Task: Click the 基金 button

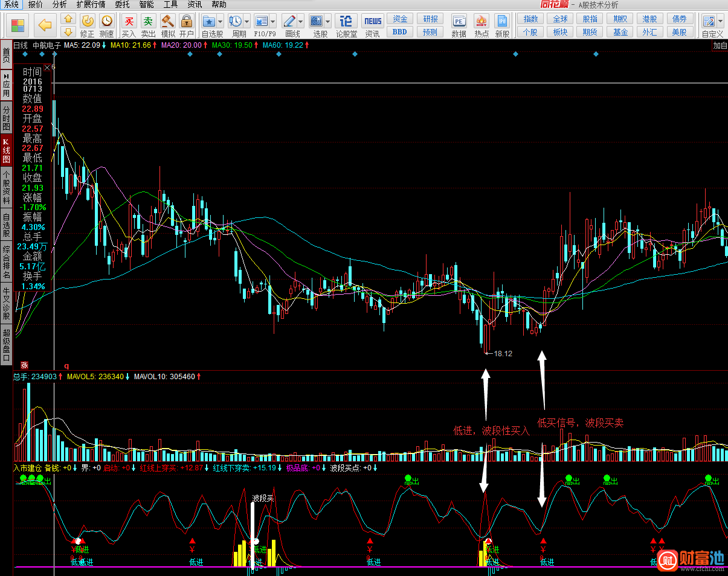Action: 620,32
